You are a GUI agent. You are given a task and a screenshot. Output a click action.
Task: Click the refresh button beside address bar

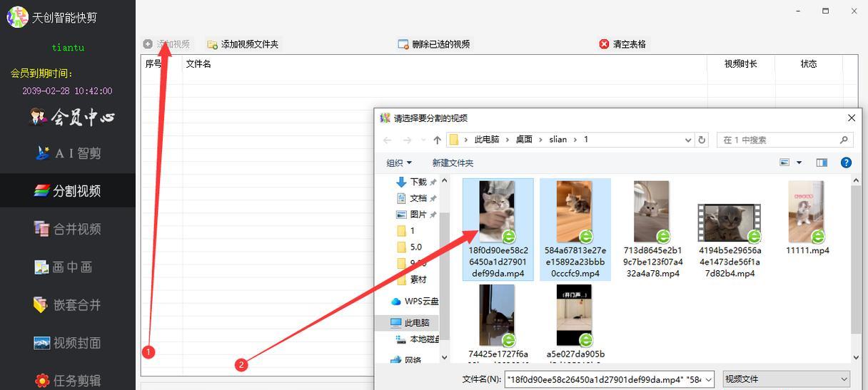(x=702, y=140)
